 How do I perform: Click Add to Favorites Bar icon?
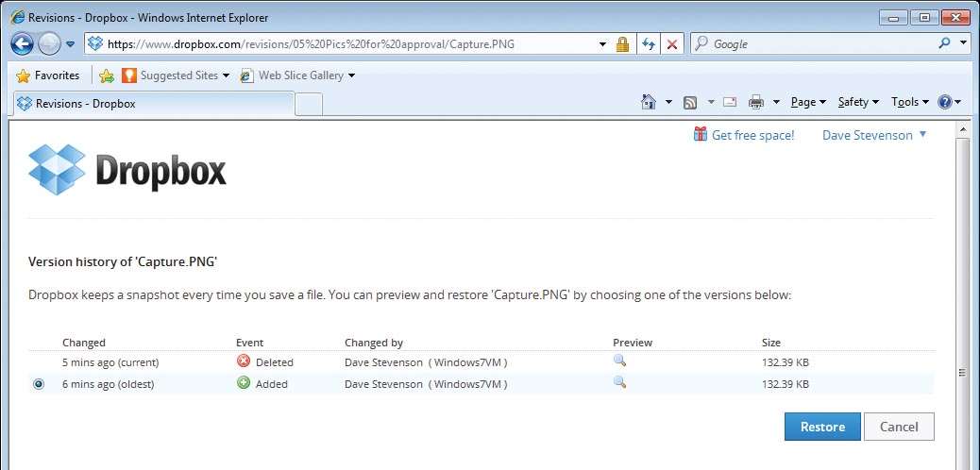click(107, 76)
